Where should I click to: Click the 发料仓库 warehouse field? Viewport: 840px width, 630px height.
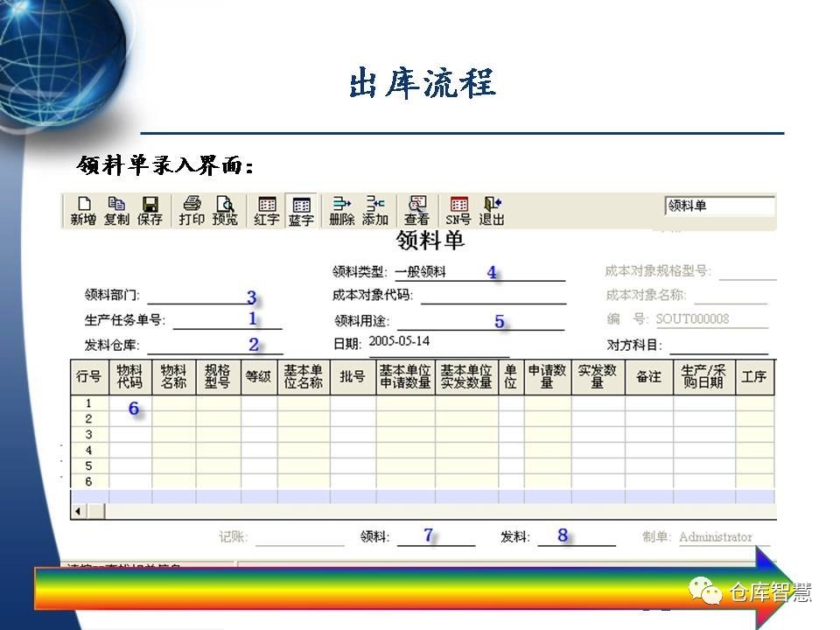click(214, 346)
